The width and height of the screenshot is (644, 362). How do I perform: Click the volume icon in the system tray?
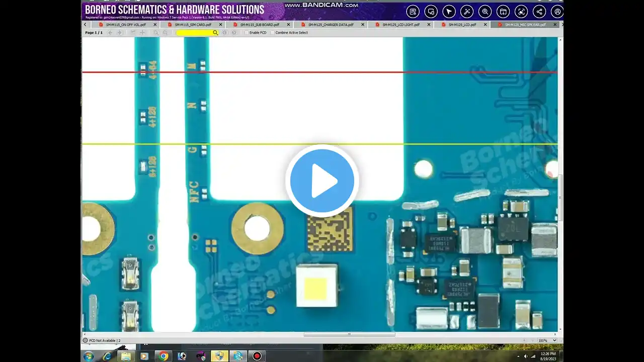coord(526,356)
